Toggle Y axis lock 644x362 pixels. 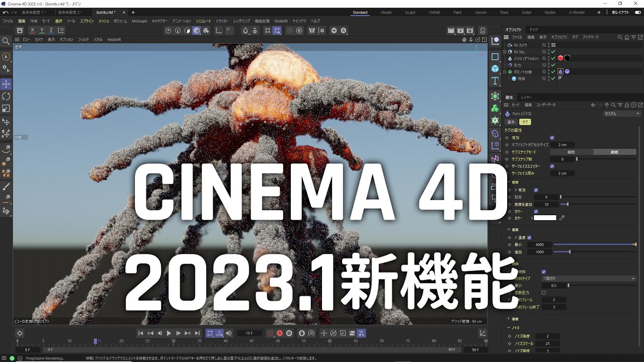coord(42,31)
